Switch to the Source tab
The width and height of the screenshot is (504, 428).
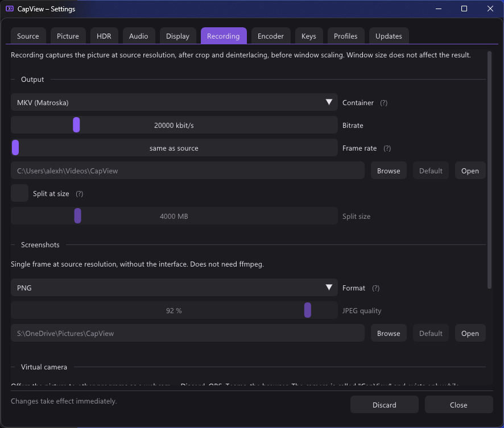point(28,36)
